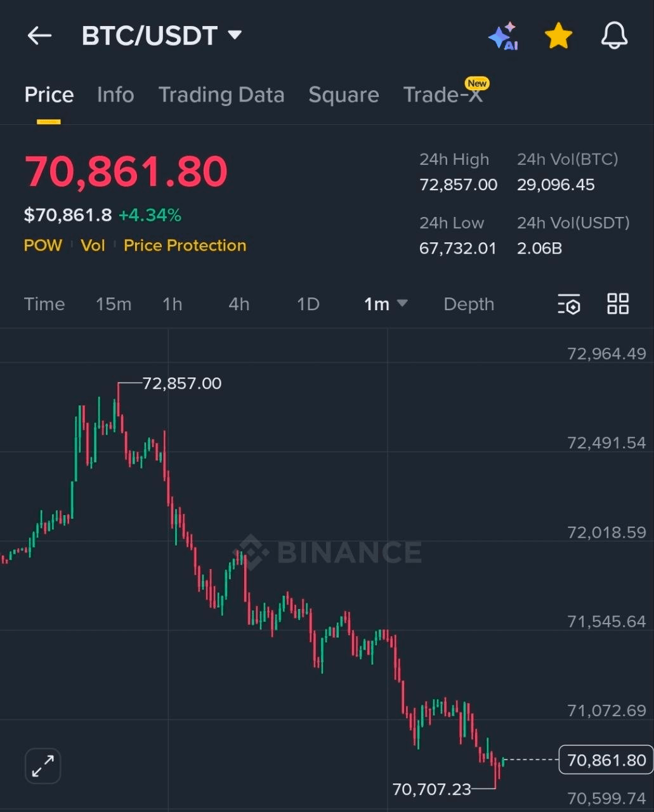Select the 15m chart interval

pos(114,304)
